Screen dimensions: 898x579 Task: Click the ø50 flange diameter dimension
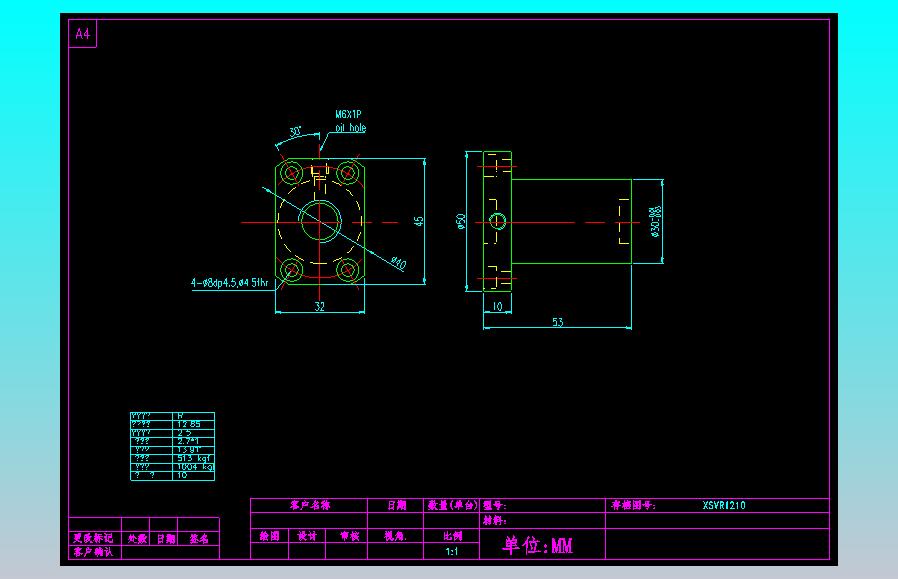coord(461,221)
